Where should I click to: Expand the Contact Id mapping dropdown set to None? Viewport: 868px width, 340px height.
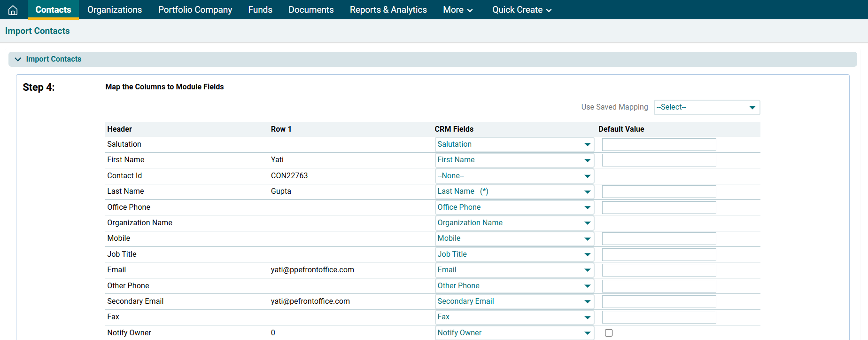pos(514,176)
